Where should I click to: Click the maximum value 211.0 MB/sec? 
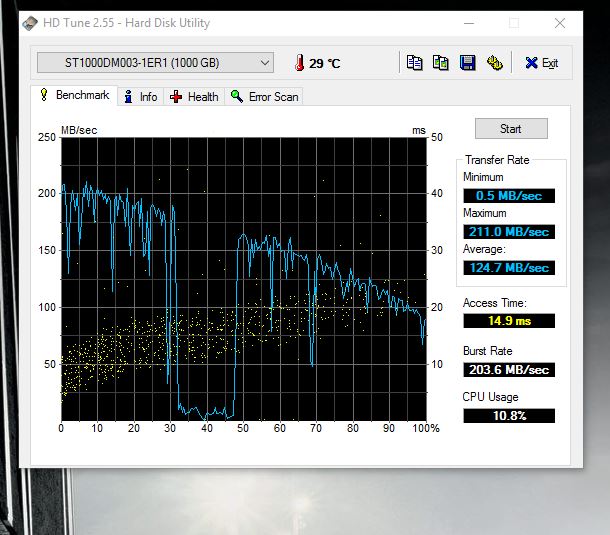[509, 232]
